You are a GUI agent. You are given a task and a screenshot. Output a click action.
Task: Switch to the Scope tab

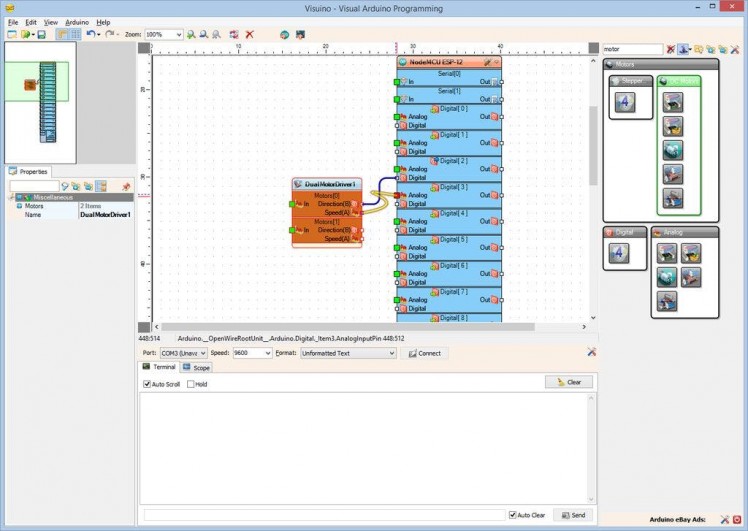[197, 368]
